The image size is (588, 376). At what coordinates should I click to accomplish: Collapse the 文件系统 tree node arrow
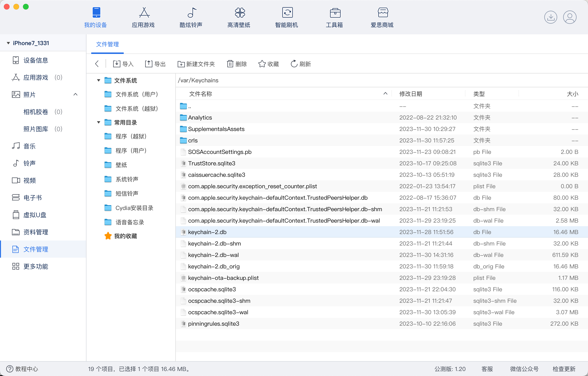tap(98, 80)
